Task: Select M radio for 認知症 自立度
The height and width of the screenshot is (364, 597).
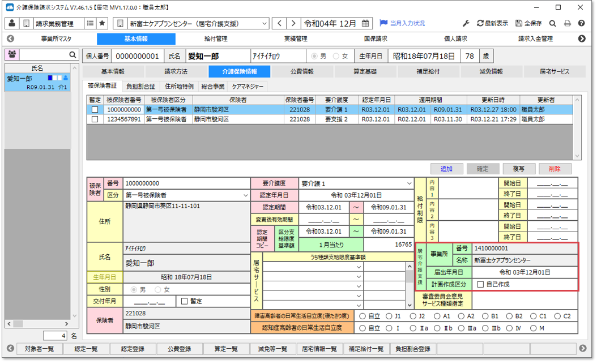Action: [x=534, y=328]
